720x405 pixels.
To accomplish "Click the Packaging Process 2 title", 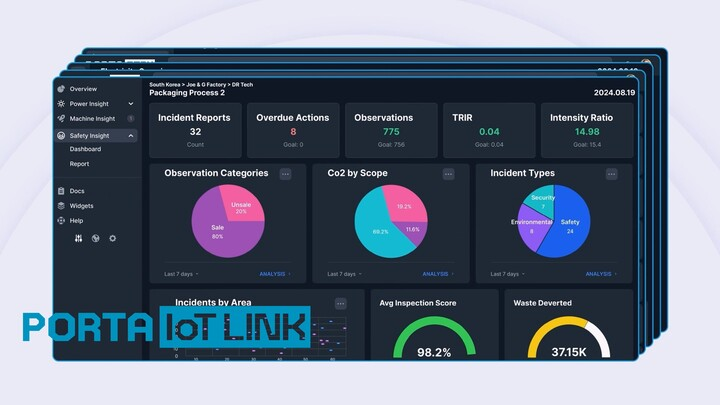I will coord(187,93).
